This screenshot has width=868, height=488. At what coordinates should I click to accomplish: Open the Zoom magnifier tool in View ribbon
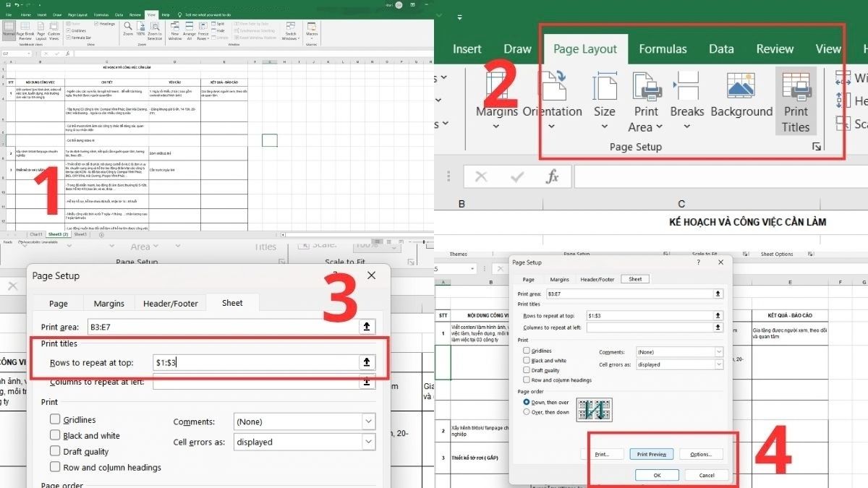click(x=128, y=29)
